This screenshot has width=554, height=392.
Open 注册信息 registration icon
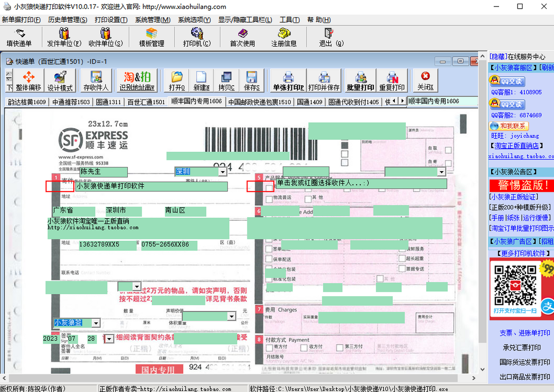(x=284, y=38)
